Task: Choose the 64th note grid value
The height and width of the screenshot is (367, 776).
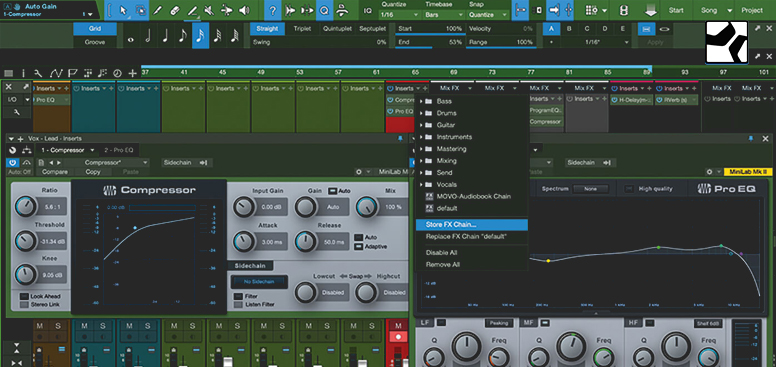Action: pos(235,36)
